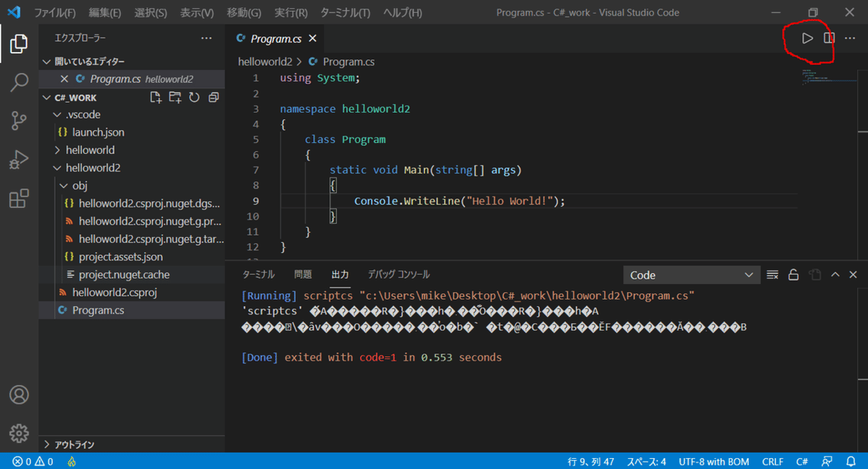Open the Go menu
Viewport: 868px width, 469px height.
tap(244, 13)
